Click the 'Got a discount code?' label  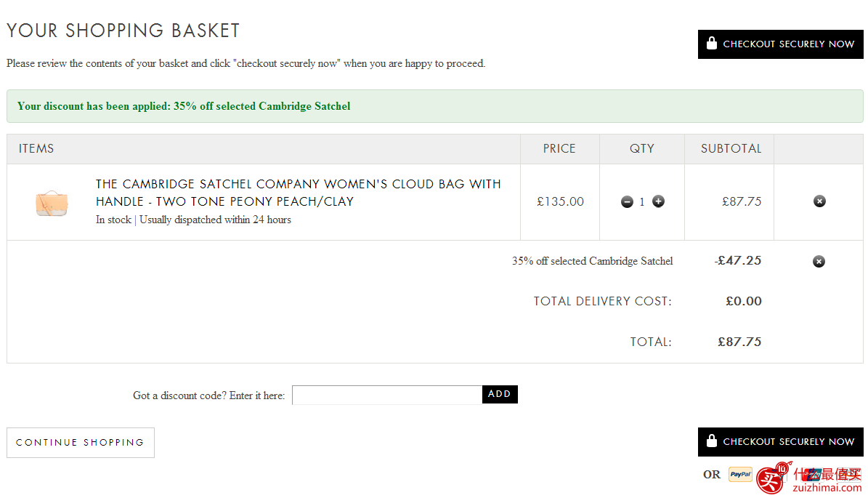pyautogui.click(x=208, y=395)
